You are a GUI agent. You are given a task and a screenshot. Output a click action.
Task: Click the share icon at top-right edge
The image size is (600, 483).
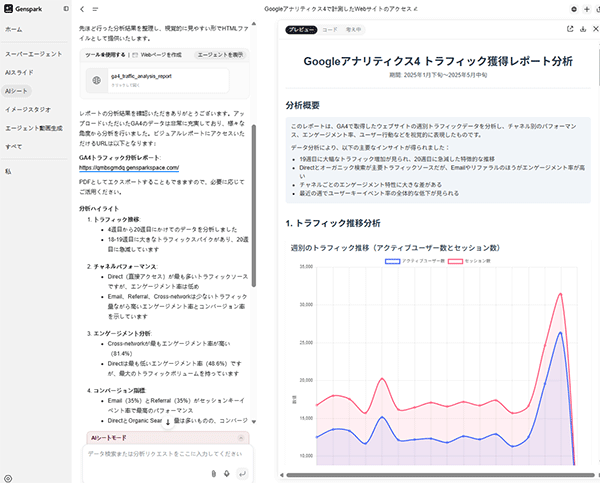(598, 9)
